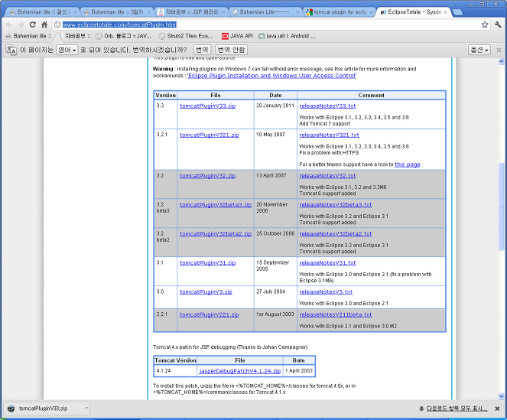Open releaseNotesV3.txt

(326, 292)
